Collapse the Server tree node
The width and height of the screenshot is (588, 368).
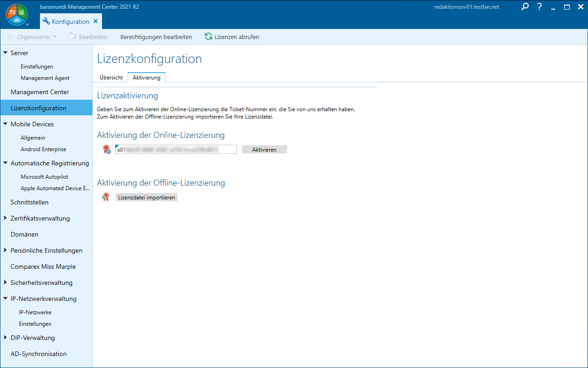click(x=5, y=53)
